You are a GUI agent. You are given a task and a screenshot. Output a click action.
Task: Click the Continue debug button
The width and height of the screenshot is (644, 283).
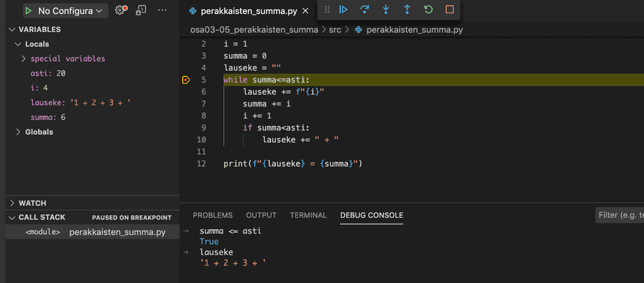click(x=343, y=10)
